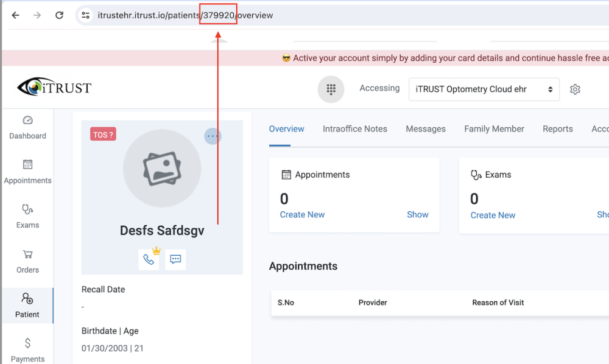This screenshot has height=364, width=609.
Task: Open the Family Member tab
Action: 494,129
